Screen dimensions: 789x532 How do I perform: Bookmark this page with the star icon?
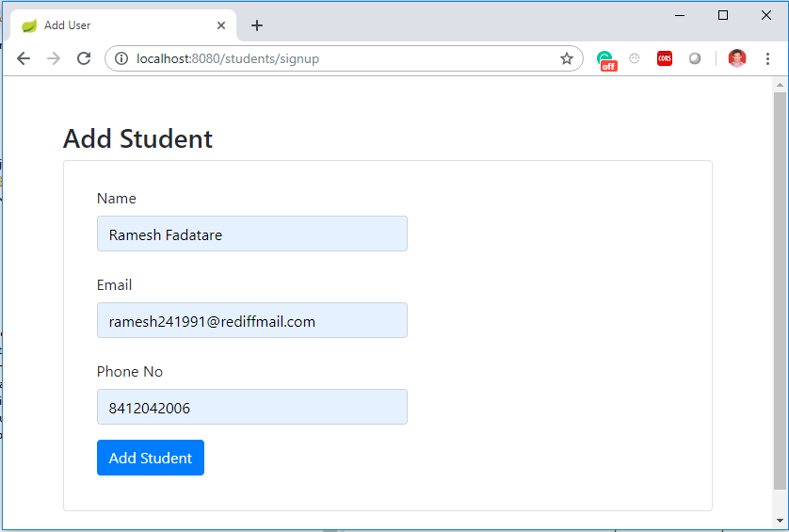pyautogui.click(x=567, y=59)
